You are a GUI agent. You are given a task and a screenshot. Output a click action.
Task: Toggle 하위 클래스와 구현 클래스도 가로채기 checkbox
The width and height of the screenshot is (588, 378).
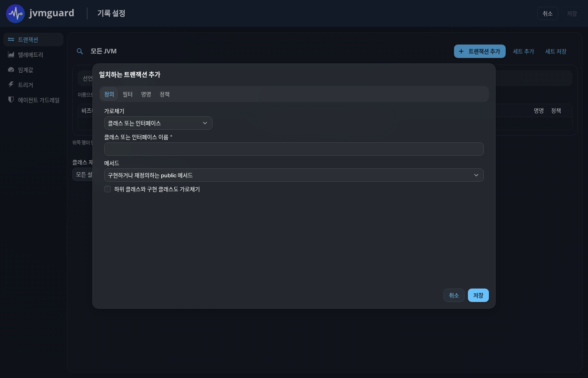108,189
